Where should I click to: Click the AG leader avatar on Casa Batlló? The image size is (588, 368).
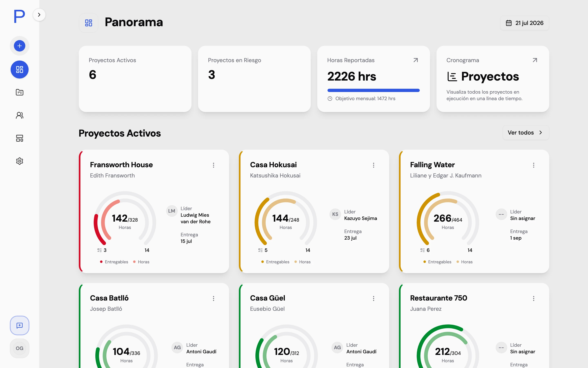click(x=177, y=348)
